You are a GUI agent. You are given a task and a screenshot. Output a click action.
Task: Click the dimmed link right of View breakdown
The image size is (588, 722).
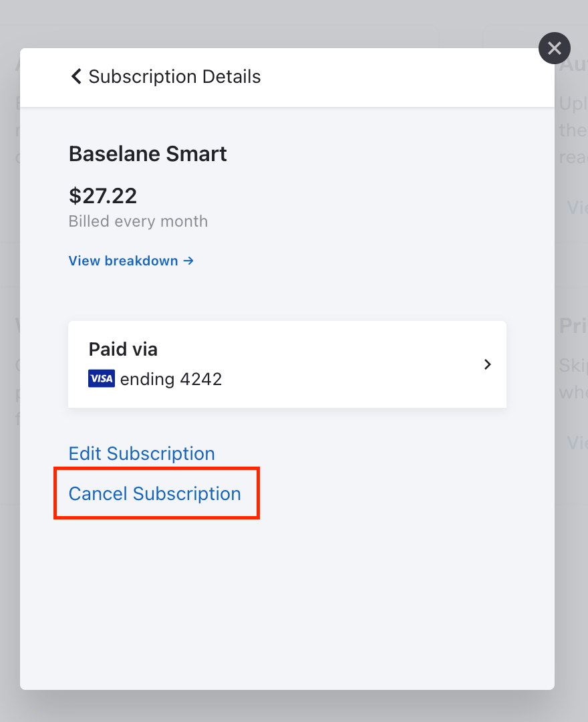(577, 207)
